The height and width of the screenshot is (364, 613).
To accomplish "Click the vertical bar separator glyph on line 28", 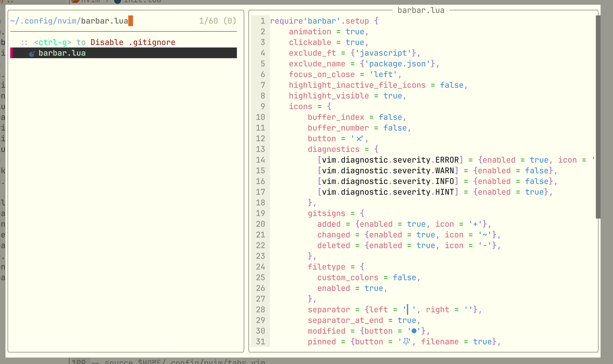I will pyautogui.click(x=407, y=310).
